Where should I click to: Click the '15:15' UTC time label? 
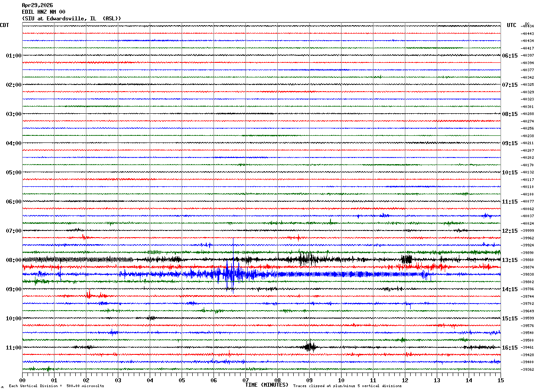tap(510, 319)
